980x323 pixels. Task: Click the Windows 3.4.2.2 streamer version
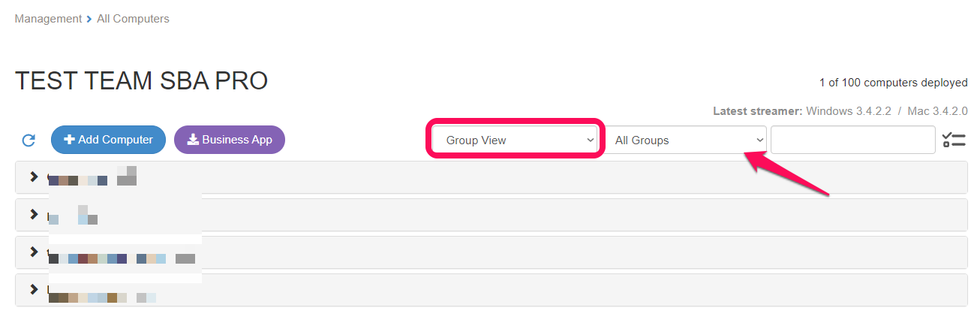pos(849,111)
